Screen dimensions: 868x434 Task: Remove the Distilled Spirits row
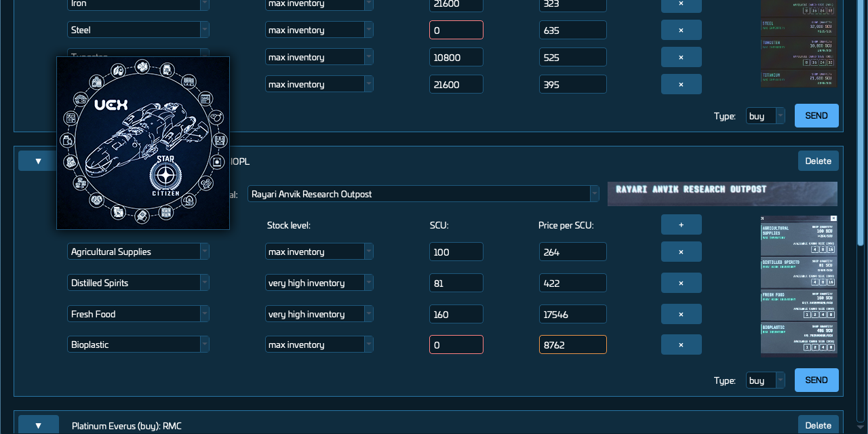[681, 282]
